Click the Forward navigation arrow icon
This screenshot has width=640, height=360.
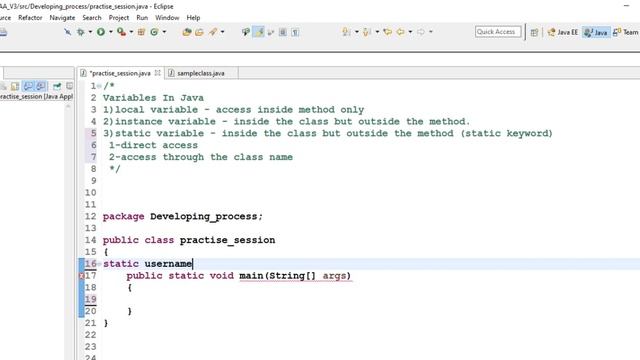421,32
